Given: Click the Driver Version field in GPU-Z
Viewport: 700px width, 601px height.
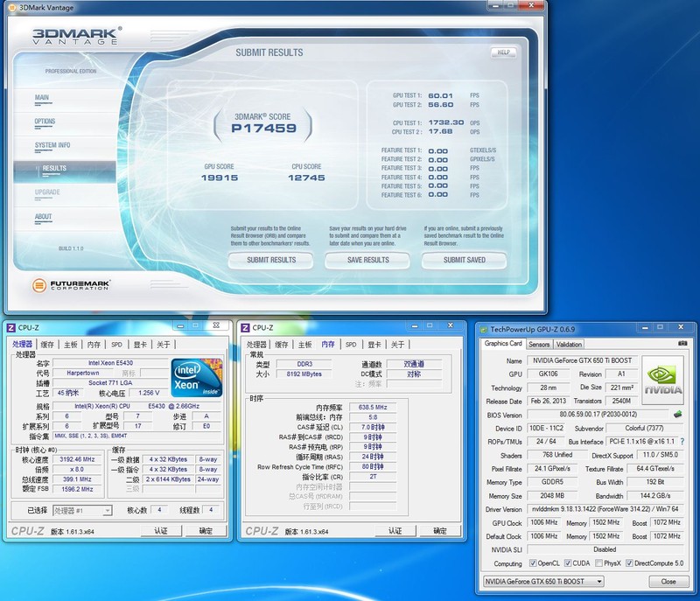Looking at the screenshot, I should [605, 508].
